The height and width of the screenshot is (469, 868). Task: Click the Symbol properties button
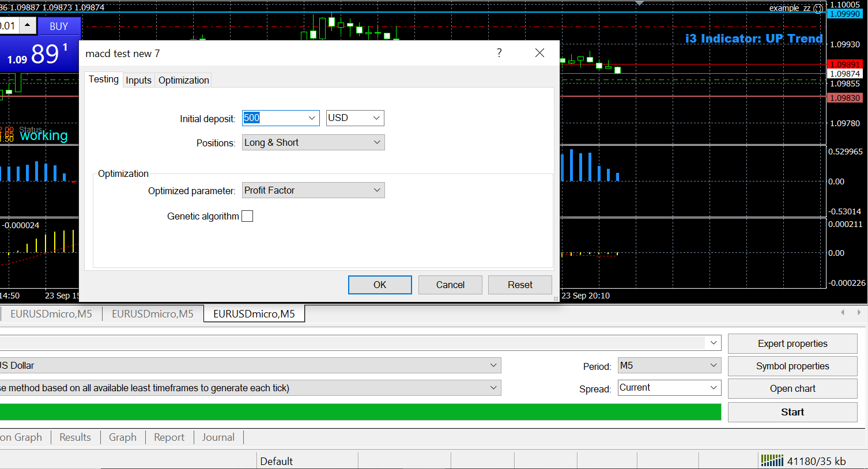click(x=792, y=366)
